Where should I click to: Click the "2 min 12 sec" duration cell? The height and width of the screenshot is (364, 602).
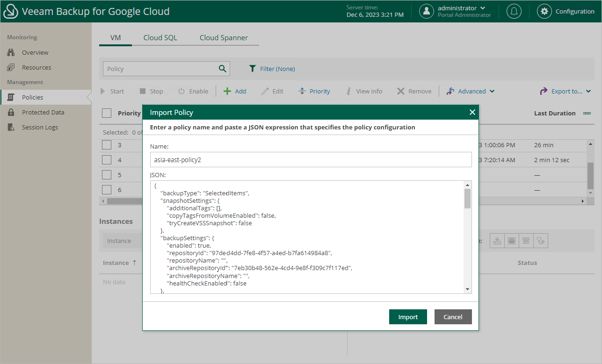[552, 160]
